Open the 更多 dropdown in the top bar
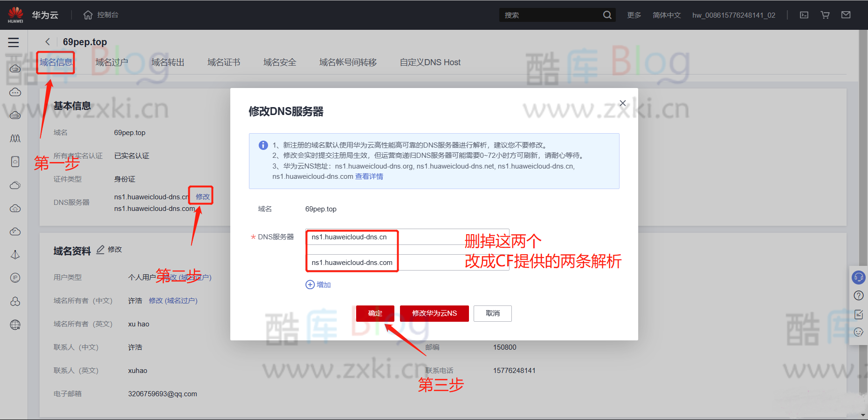This screenshot has width=868, height=420. click(634, 14)
